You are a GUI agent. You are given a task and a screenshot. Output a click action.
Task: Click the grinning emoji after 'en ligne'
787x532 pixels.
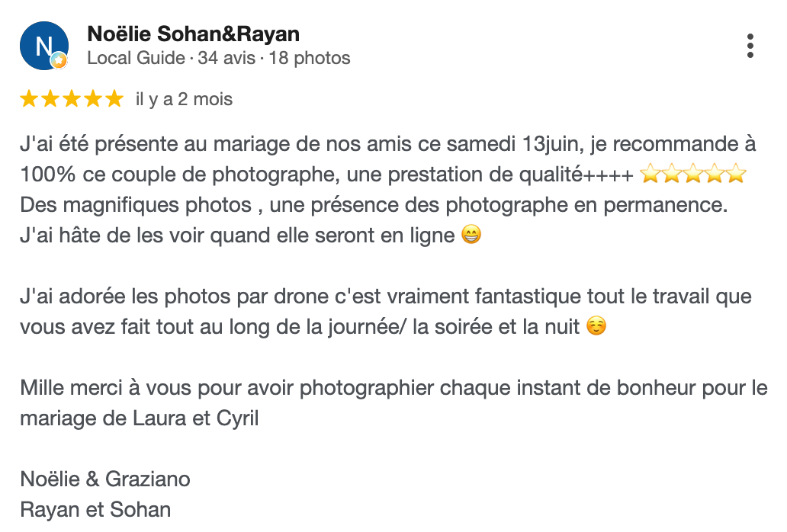tap(471, 235)
